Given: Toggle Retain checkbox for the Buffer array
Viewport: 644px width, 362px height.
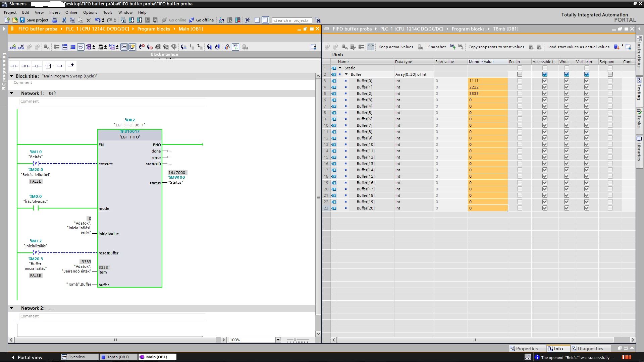Looking at the screenshot, I should 520,74.
